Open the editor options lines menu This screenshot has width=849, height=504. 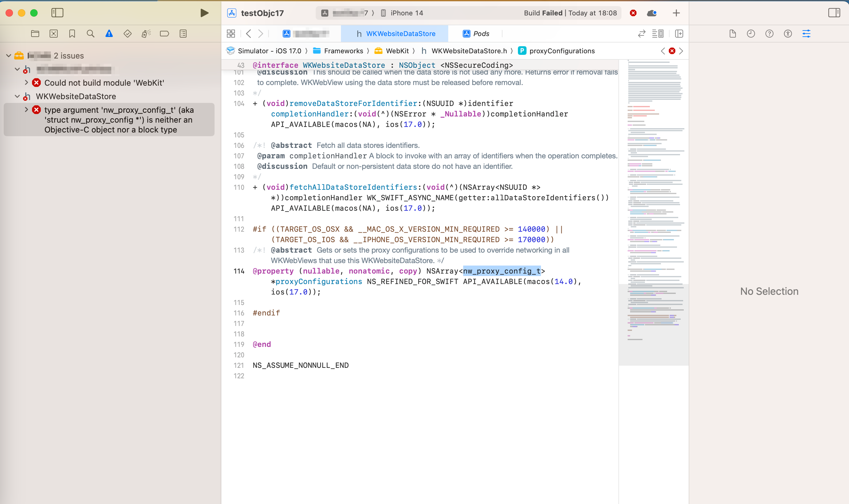tap(658, 34)
